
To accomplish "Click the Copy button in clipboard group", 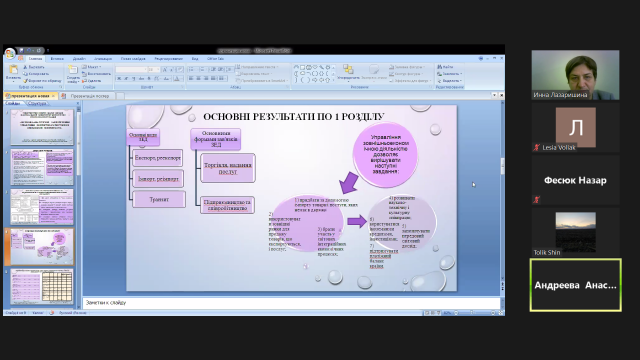I will 36,74.
